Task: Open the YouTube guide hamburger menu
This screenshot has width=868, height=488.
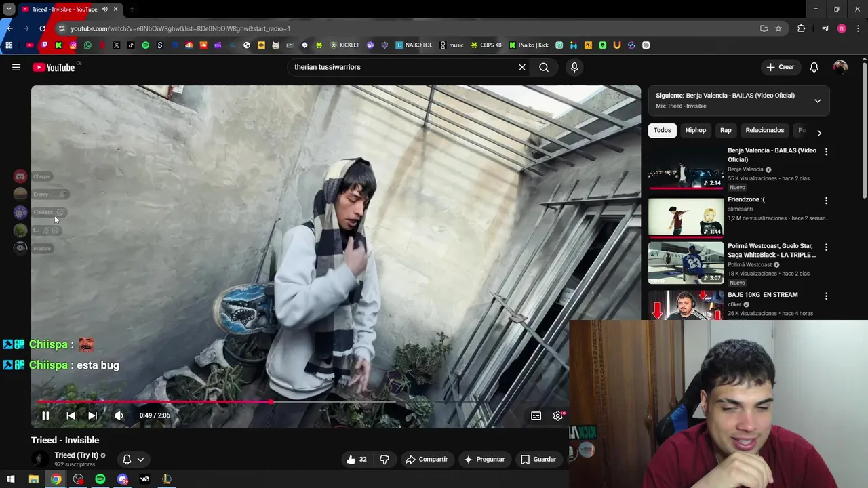Action: [x=16, y=67]
